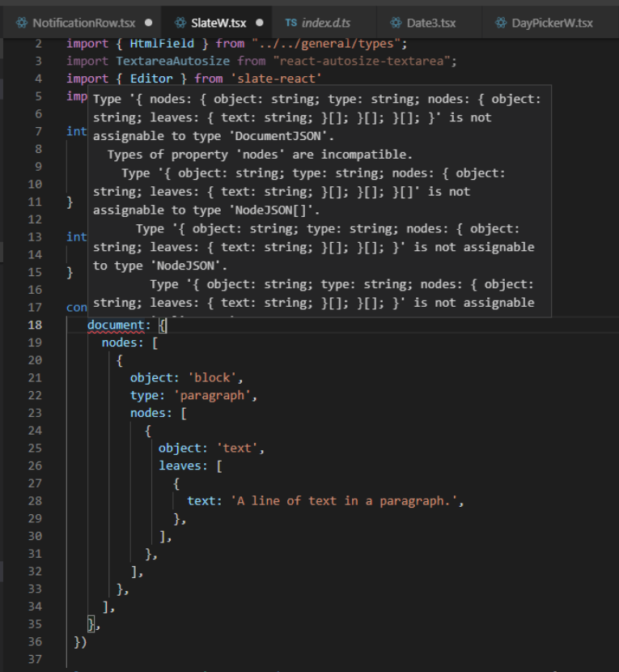Click the underlined 'document' property on line 18
The image size is (619, 672).
coord(116,325)
